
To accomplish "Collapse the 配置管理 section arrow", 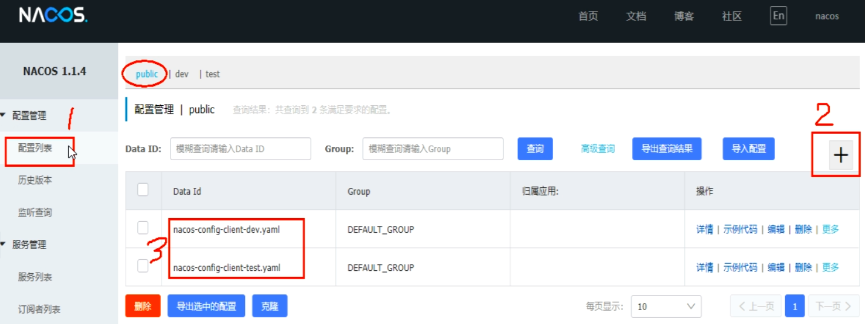I will 4,115.
